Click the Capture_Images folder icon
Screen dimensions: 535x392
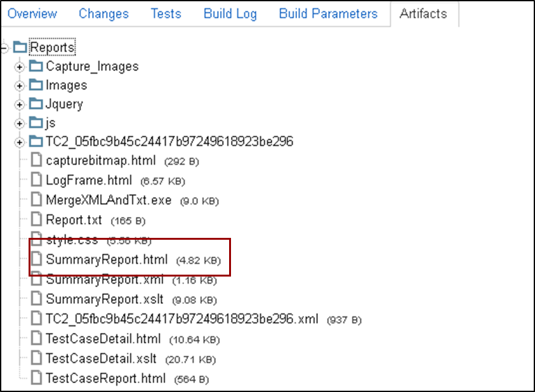[36, 67]
